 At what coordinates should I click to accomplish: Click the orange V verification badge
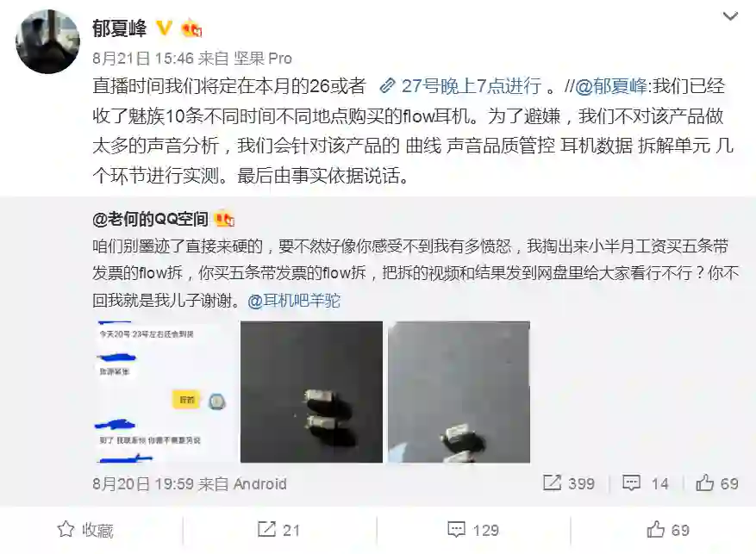(x=165, y=28)
